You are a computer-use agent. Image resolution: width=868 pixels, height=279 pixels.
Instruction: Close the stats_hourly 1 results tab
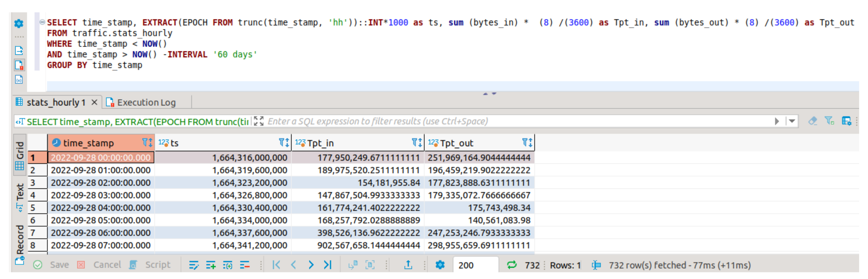click(95, 102)
